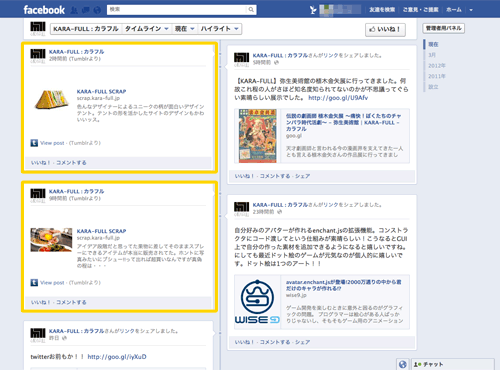Open the colorful exhibition poster thumbnail
This screenshot has height=370, width=500.
[x=258, y=136]
